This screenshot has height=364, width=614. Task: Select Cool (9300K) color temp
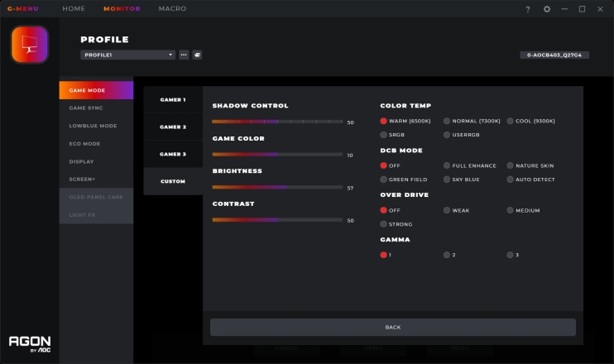[x=511, y=121]
